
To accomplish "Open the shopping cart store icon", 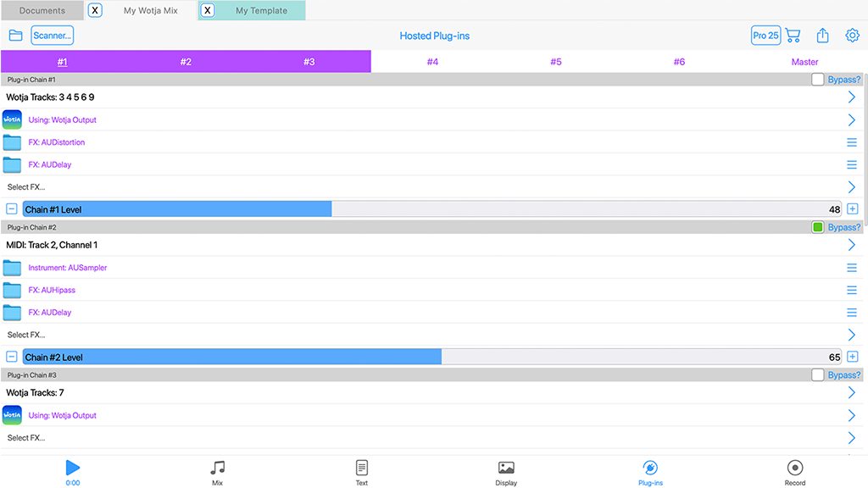I will click(793, 36).
